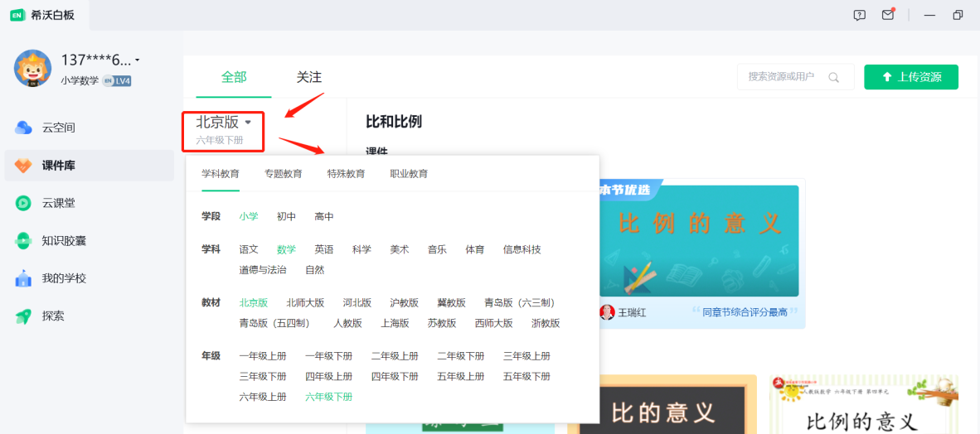Click the search magnifier icon
The width and height of the screenshot is (980, 434).
pyautogui.click(x=834, y=77)
